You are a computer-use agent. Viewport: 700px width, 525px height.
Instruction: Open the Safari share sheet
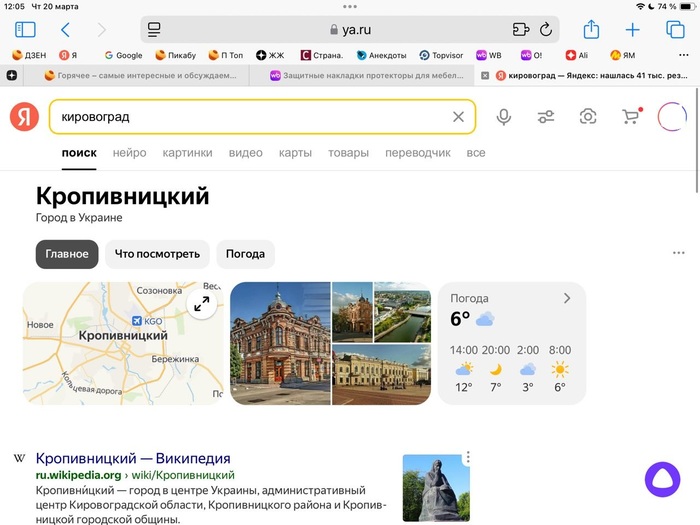coord(591,30)
